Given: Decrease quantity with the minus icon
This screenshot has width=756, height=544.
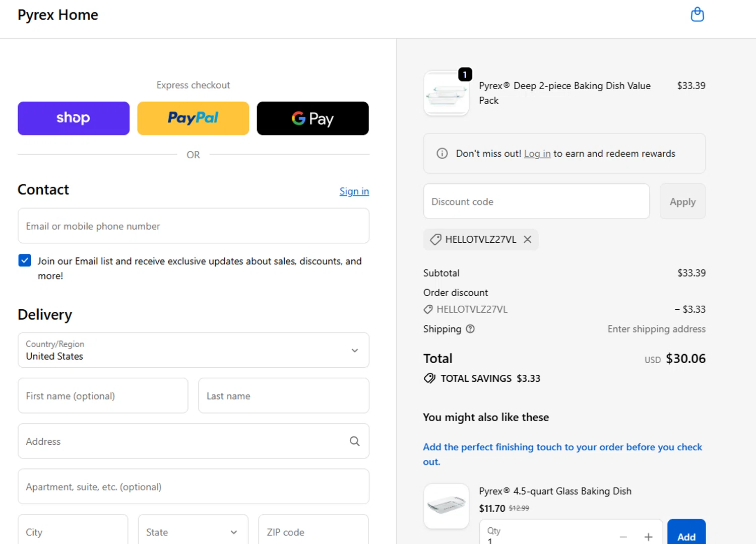Looking at the screenshot, I should (x=623, y=537).
